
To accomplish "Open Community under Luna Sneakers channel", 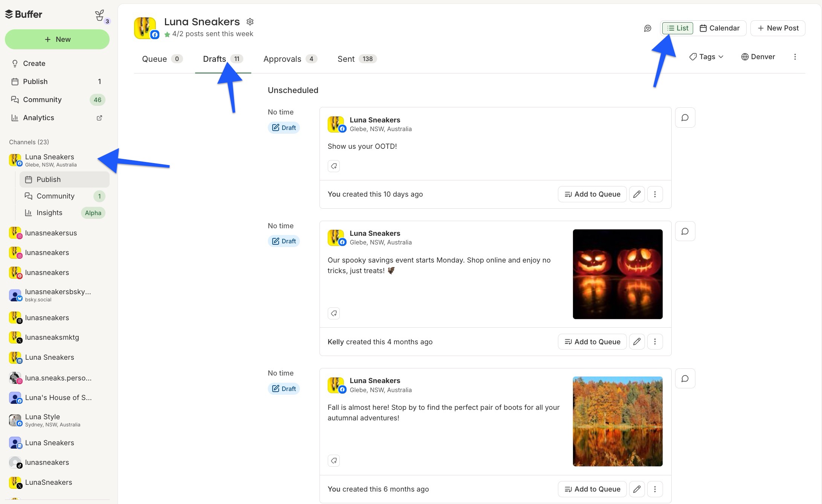I will [64, 196].
